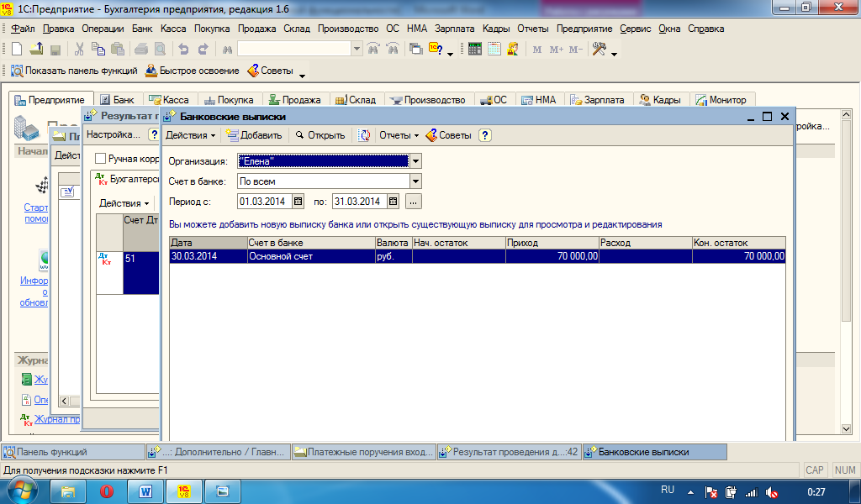Click the Приход column header
The width and height of the screenshot is (861, 504).
552,243
